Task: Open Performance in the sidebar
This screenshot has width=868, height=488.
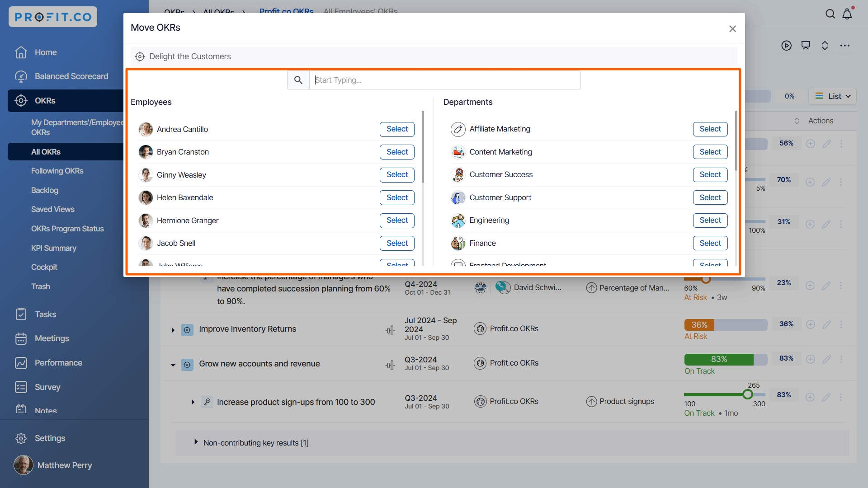Action: click(58, 363)
